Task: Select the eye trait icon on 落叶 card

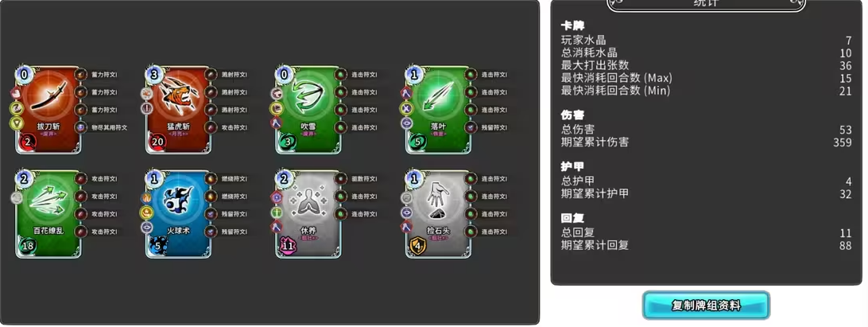Action: (x=407, y=123)
